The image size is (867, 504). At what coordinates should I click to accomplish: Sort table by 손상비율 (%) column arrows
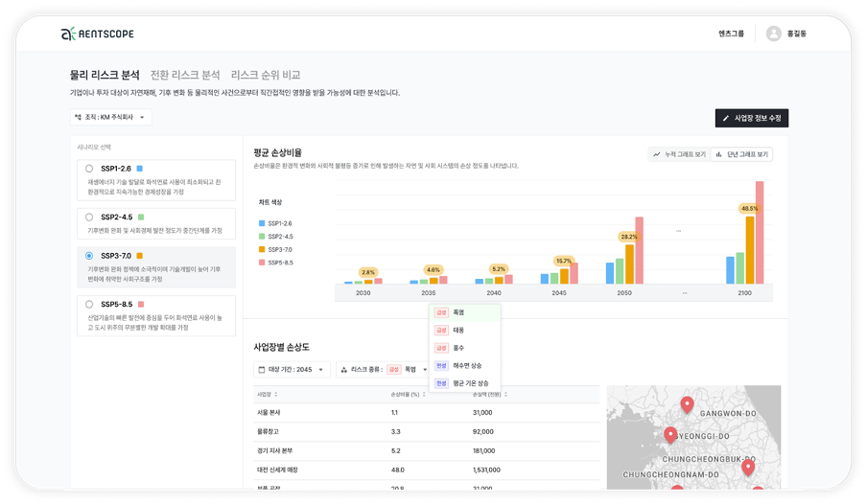click(424, 395)
